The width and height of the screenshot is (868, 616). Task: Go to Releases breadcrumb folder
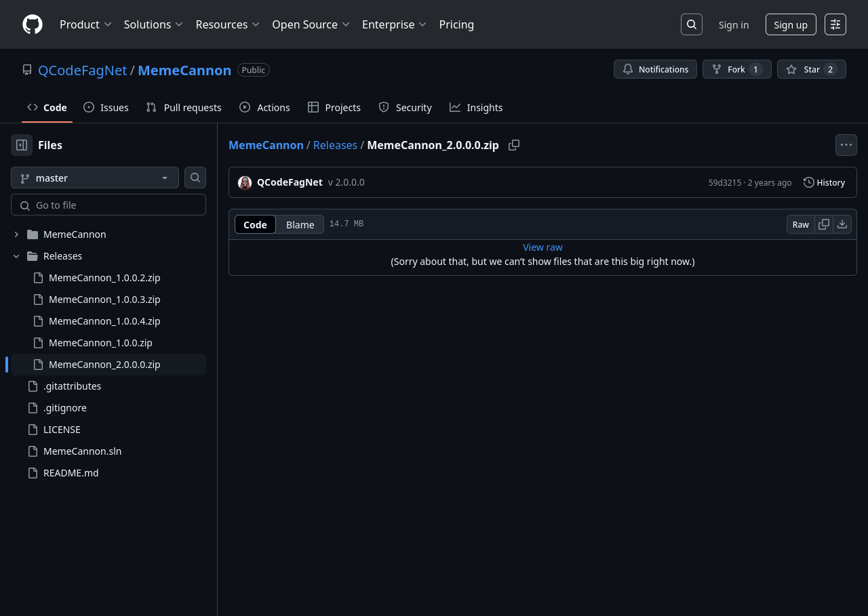coord(335,145)
